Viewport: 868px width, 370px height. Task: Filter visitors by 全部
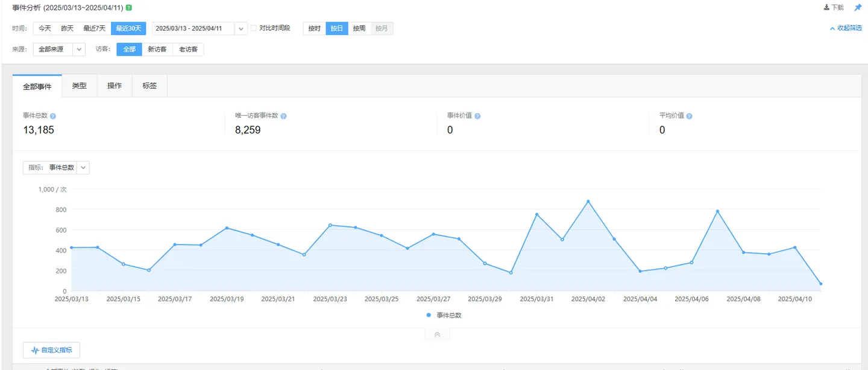tap(129, 49)
